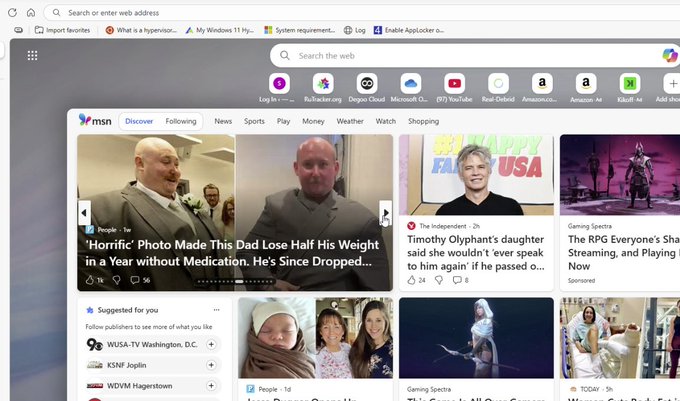Open comments (8) on Olyphant article
Image resolution: width=680 pixels, height=401 pixels.
461,280
